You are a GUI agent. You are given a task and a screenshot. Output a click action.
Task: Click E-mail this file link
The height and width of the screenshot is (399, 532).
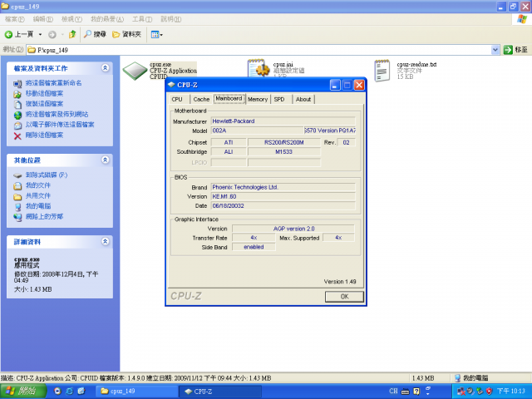[x=60, y=125]
